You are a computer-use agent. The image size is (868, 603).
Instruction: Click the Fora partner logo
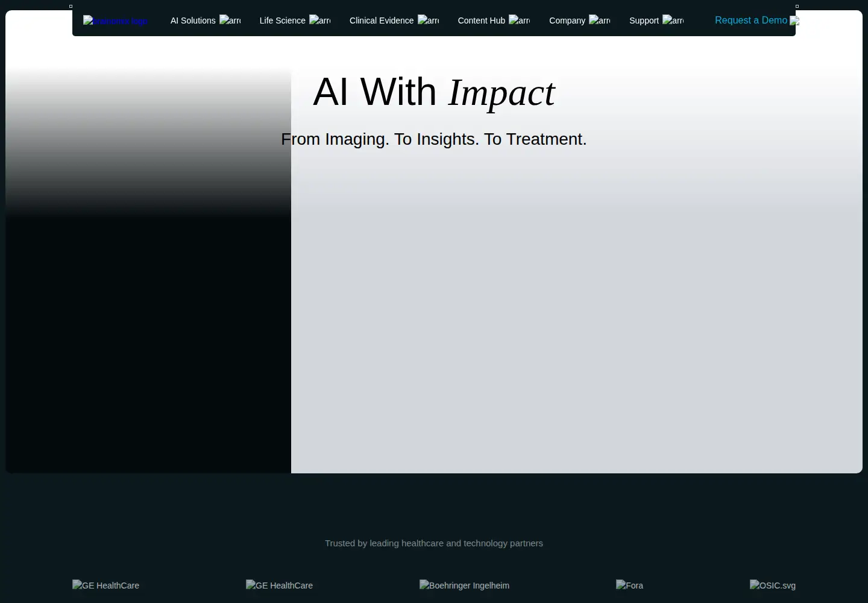629,586
